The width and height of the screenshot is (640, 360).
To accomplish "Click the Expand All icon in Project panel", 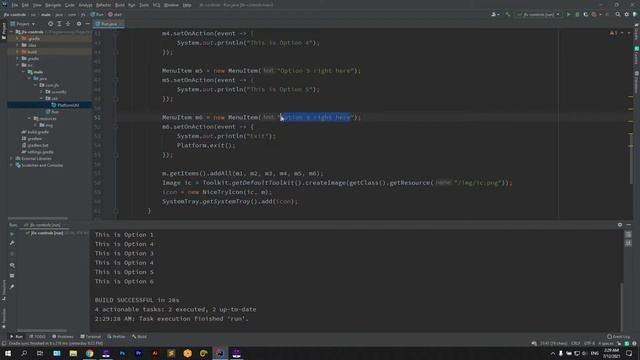I will pos(59,24).
